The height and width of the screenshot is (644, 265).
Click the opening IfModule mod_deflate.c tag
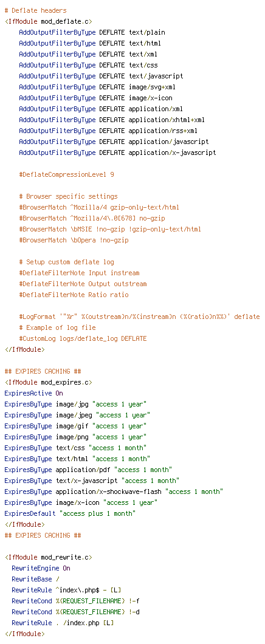point(48,21)
